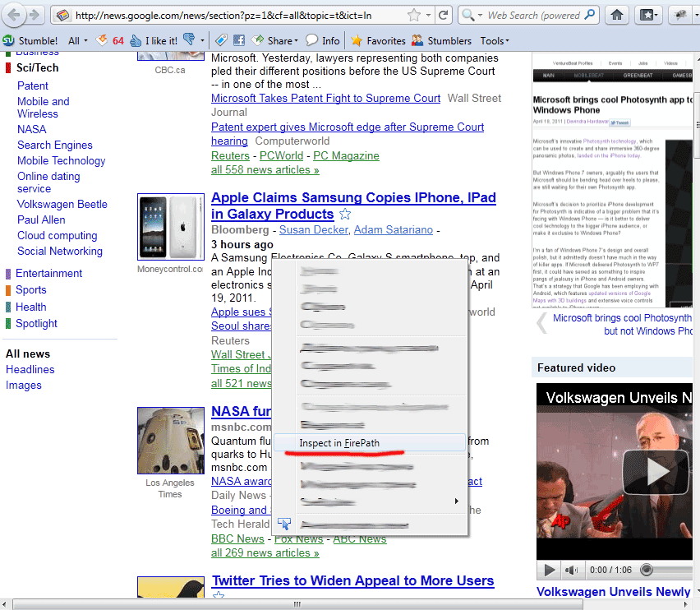Open Twitter Tries to Widen Appeal headline
The height and width of the screenshot is (610, 700).
pyautogui.click(x=353, y=580)
